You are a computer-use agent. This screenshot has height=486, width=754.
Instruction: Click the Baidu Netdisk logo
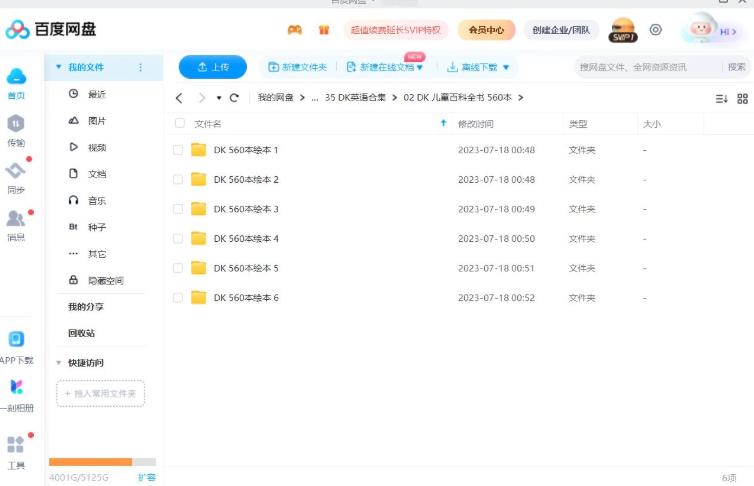tap(51, 29)
